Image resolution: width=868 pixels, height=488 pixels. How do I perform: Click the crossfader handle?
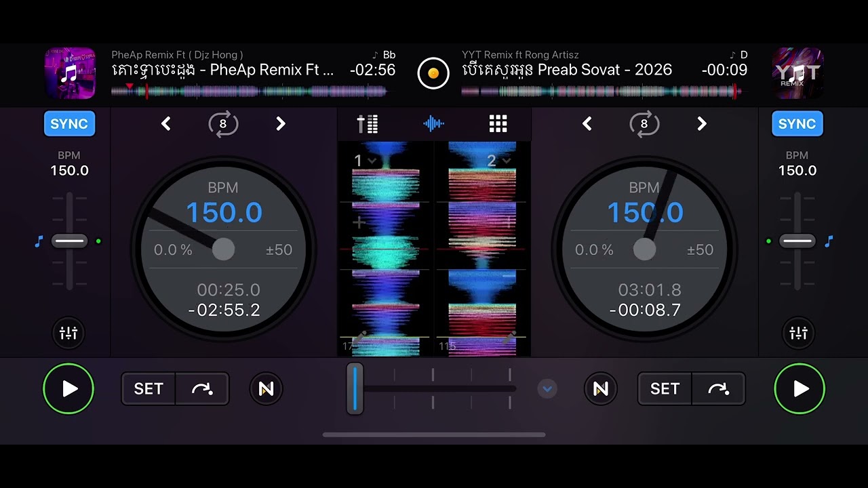coord(355,388)
